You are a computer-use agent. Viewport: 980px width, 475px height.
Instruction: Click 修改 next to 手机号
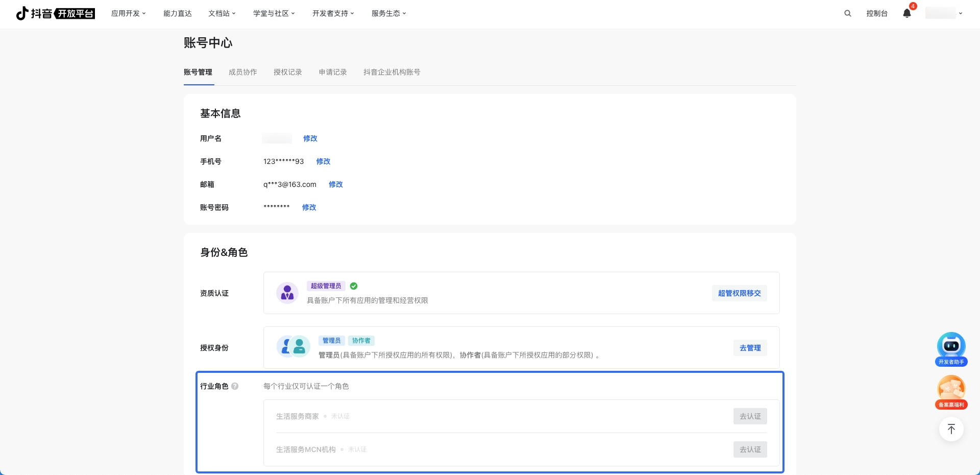tap(323, 161)
